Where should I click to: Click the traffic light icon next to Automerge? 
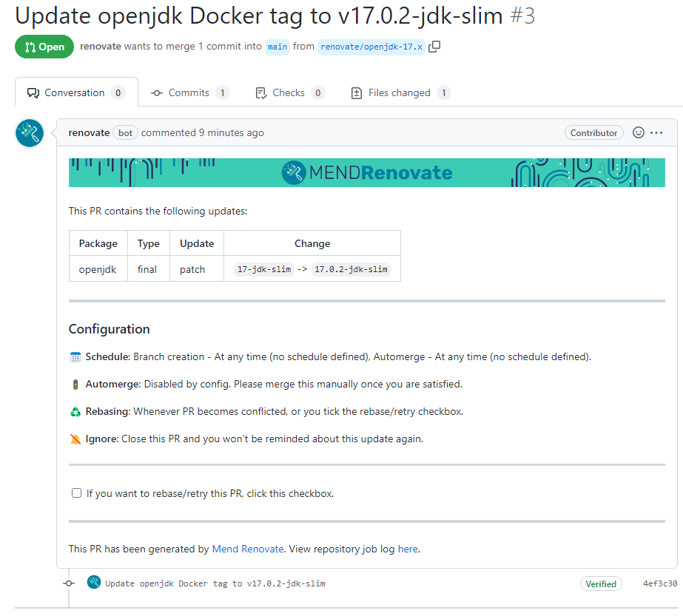[75, 385]
